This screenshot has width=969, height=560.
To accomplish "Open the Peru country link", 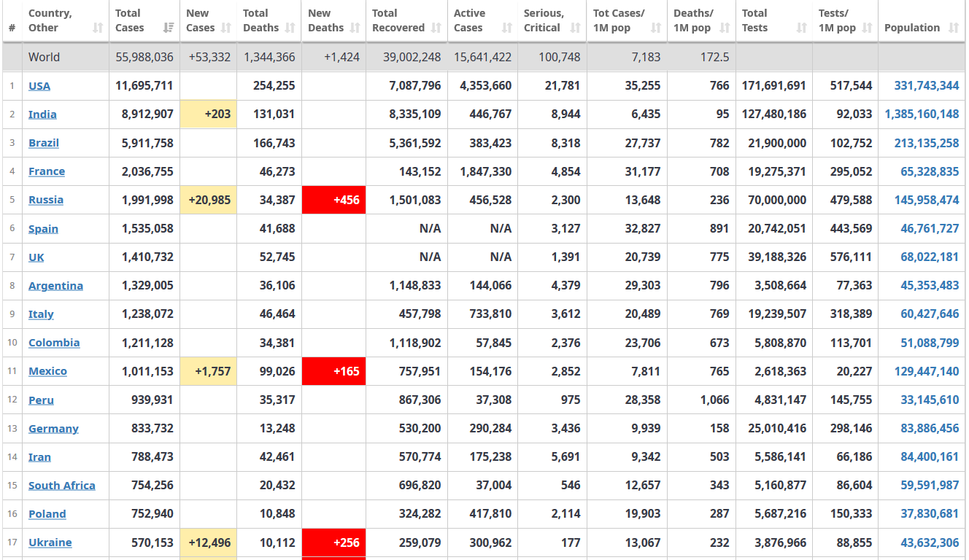I will coord(41,400).
